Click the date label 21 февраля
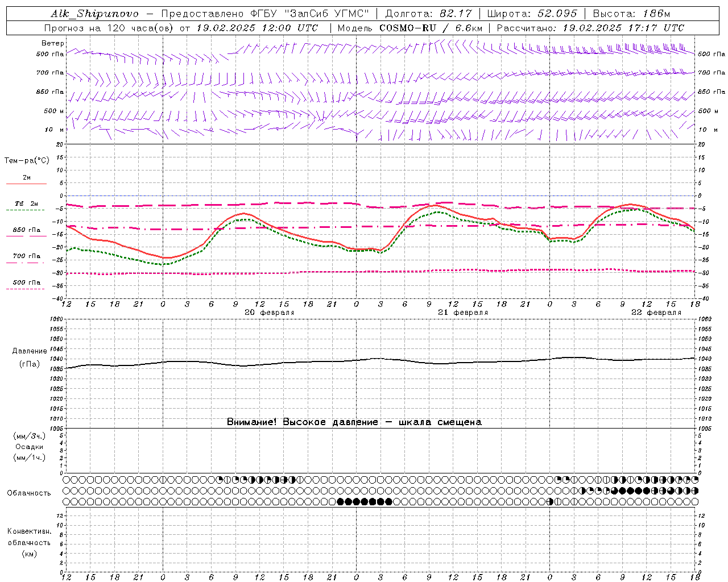 point(463,313)
